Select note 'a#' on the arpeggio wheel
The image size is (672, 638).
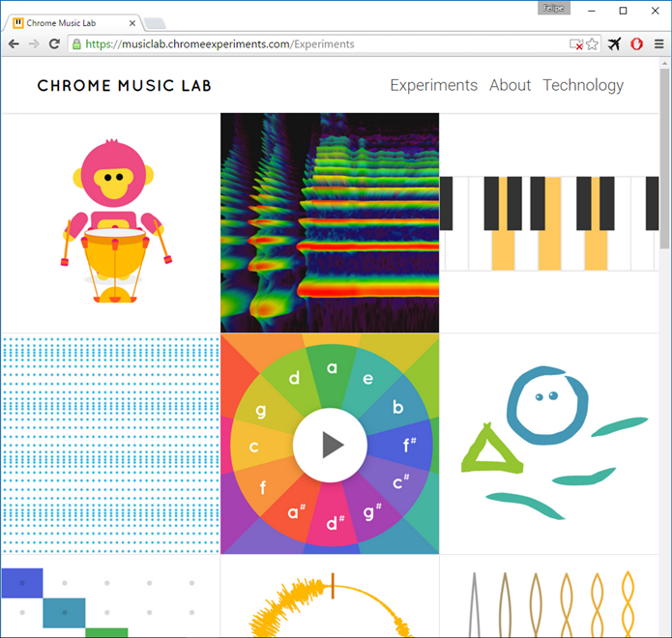point(297,512)
